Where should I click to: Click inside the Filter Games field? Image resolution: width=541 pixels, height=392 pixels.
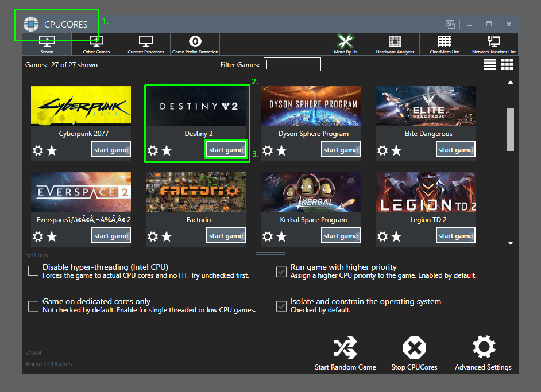click(292, 64)
